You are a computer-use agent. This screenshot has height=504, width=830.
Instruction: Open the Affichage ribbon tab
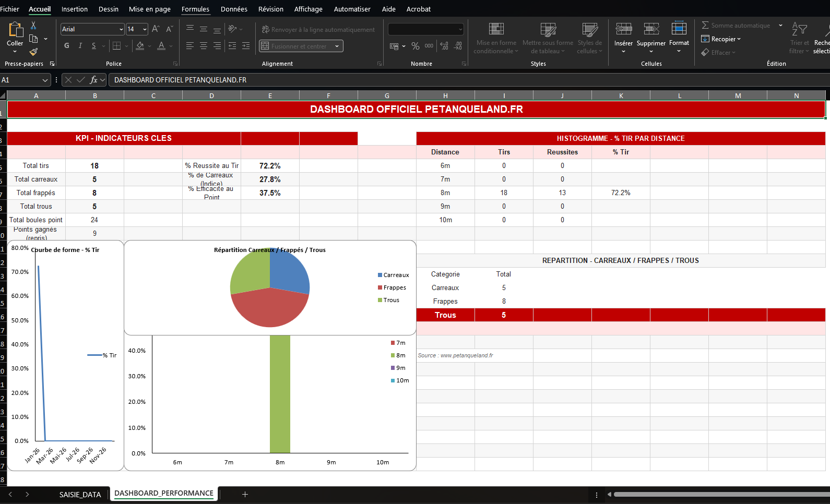coord(309,9)
